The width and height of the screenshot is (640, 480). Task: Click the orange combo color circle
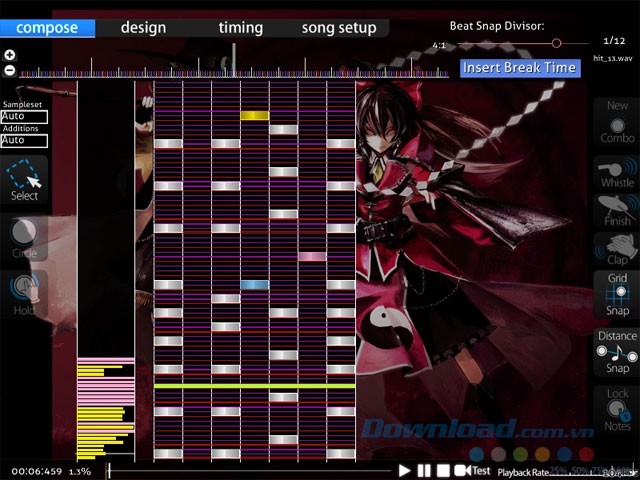pos(542,454)
